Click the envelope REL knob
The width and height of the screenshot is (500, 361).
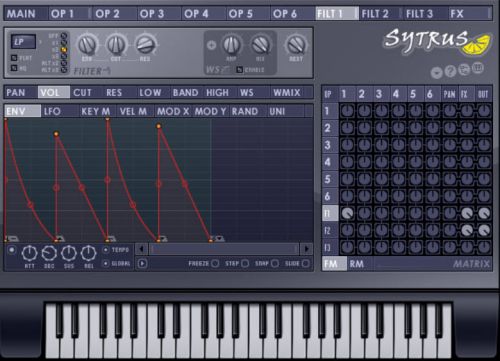[89, 253]
